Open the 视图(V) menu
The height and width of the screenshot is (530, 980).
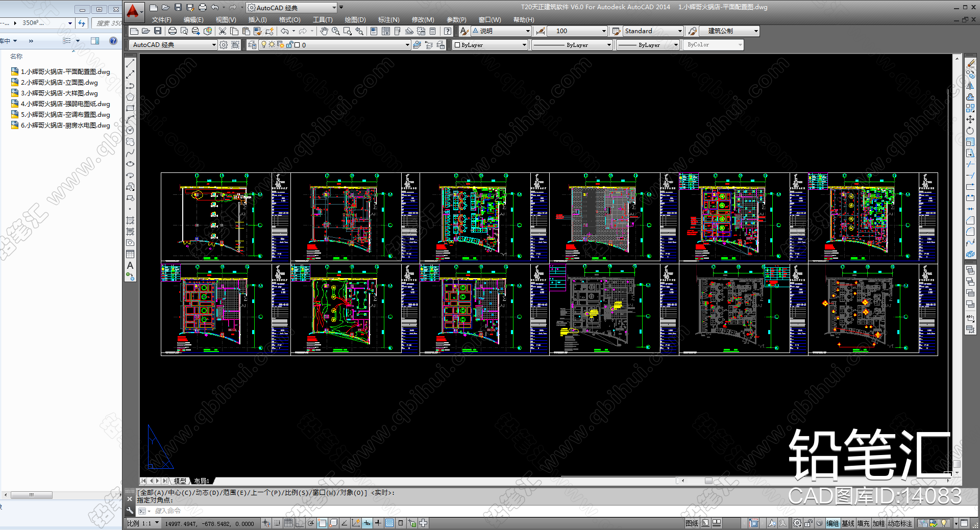point(226,20)
